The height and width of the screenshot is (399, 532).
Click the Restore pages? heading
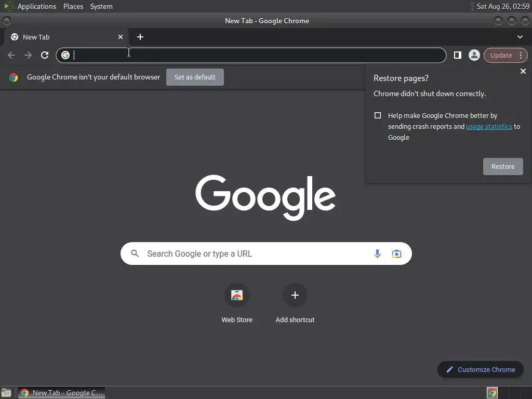(401, 78)
